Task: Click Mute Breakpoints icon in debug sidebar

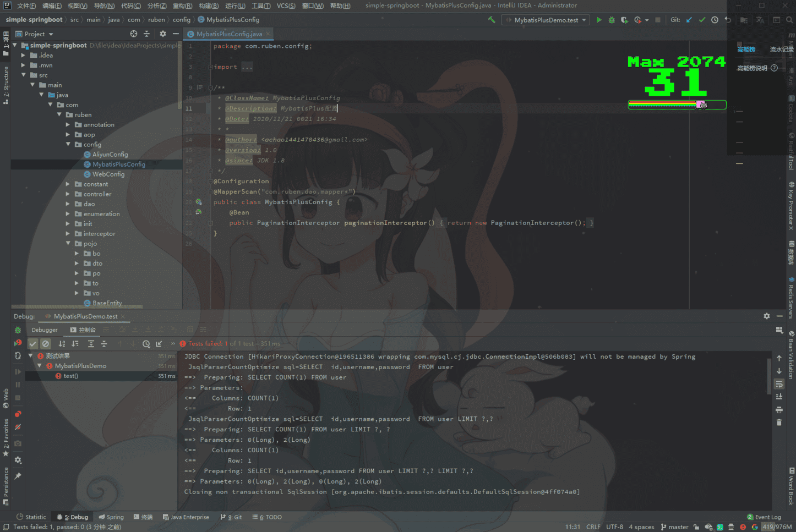Action: [x=18, y=427]
